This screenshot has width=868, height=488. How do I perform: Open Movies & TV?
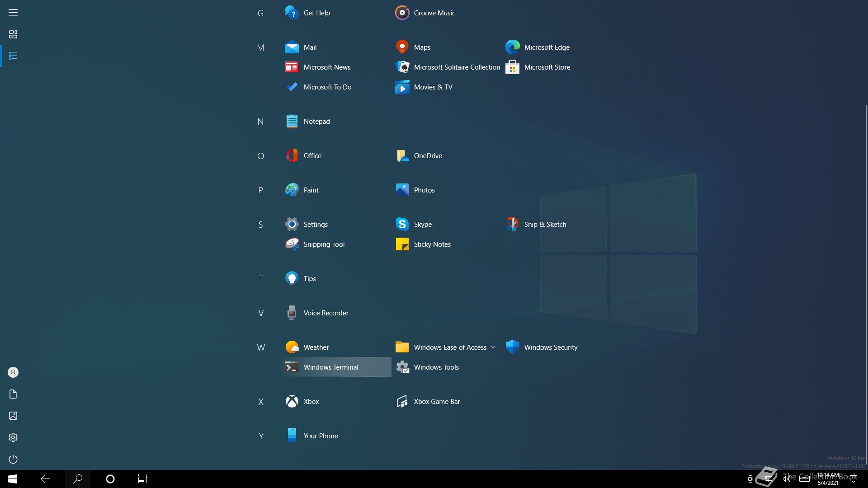446,87
